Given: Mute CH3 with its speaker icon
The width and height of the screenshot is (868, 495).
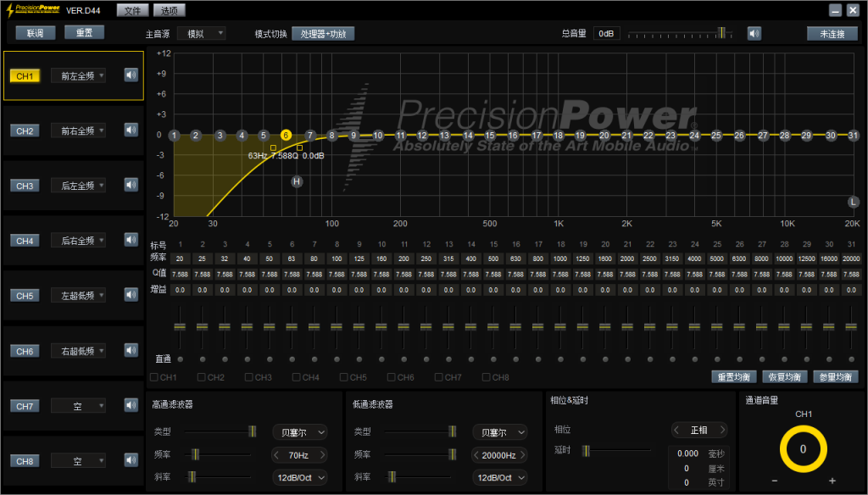Looking at the screenshot, I should (x=131, y=185).
